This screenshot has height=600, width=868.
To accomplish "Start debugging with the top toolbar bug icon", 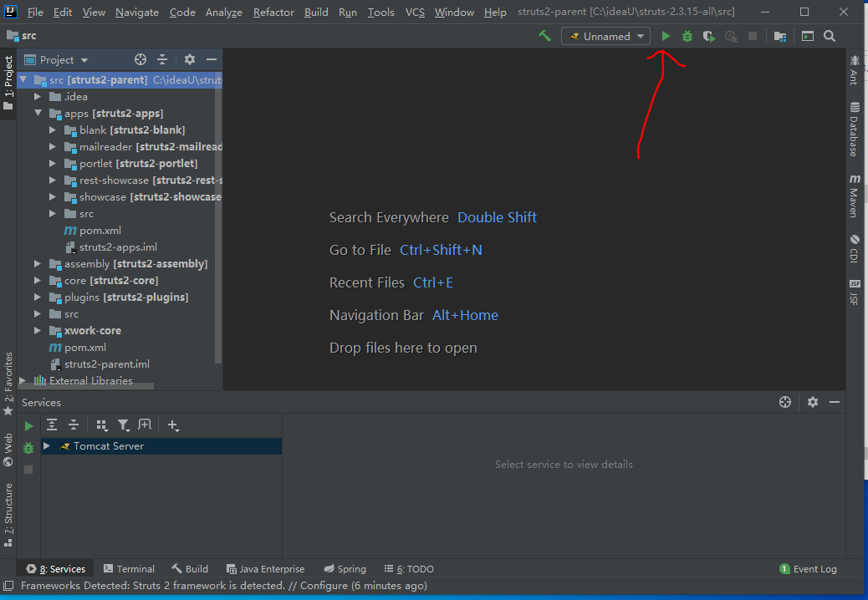I will [x=687, y=36].
